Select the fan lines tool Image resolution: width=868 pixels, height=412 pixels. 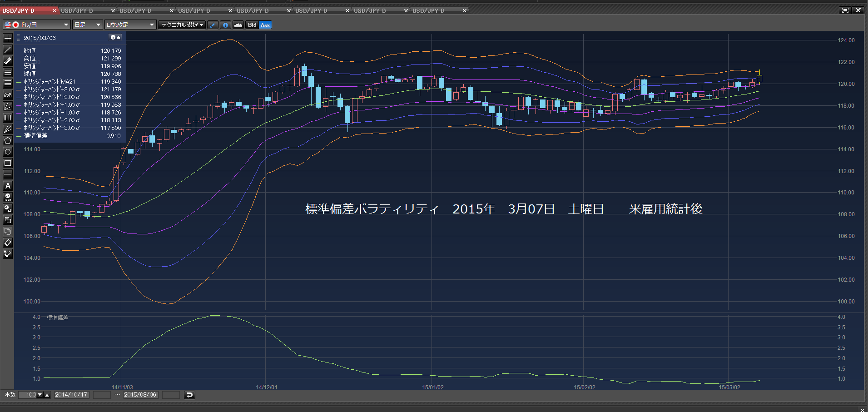[x=8, y=106]
